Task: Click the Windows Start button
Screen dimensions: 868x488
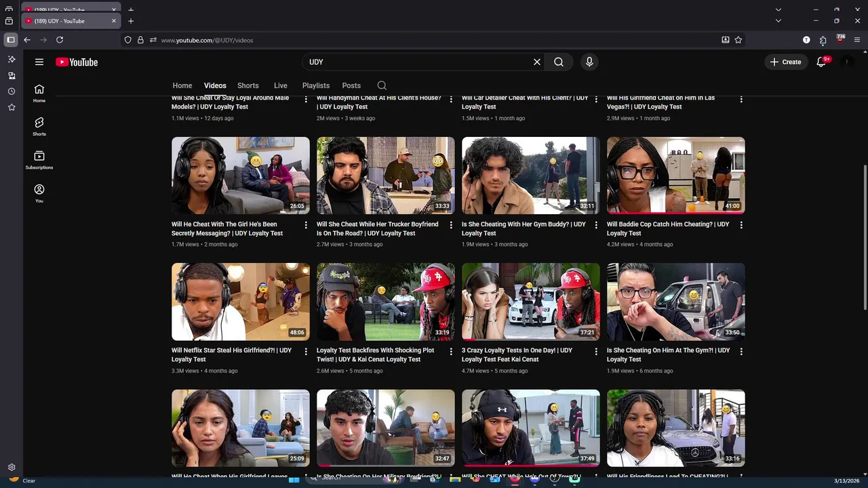Action: coord(294,480)
